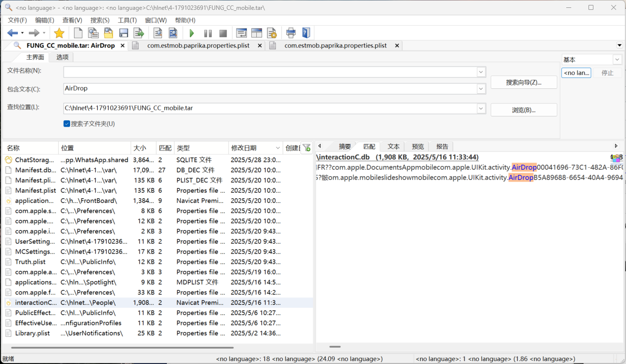
Task: Pause the search with pause icon
Action: pyautogui.click(x=208, y=34)
